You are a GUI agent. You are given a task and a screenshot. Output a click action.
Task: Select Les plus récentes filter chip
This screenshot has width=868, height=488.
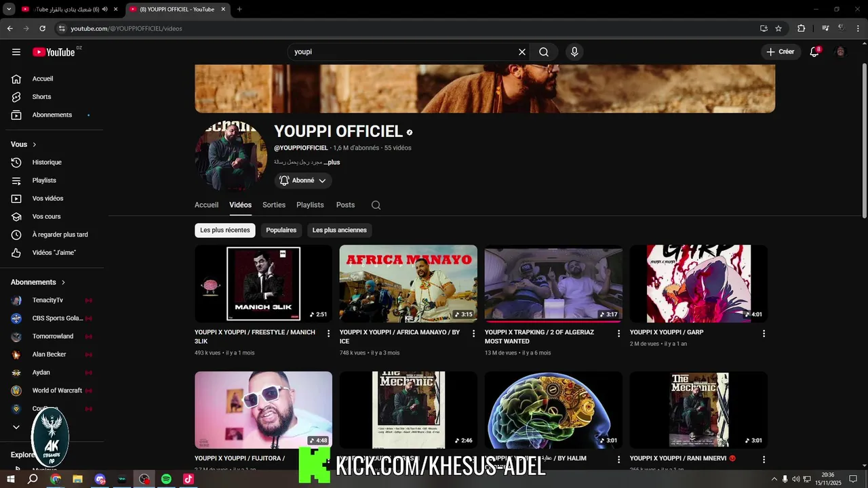point(225,230)
